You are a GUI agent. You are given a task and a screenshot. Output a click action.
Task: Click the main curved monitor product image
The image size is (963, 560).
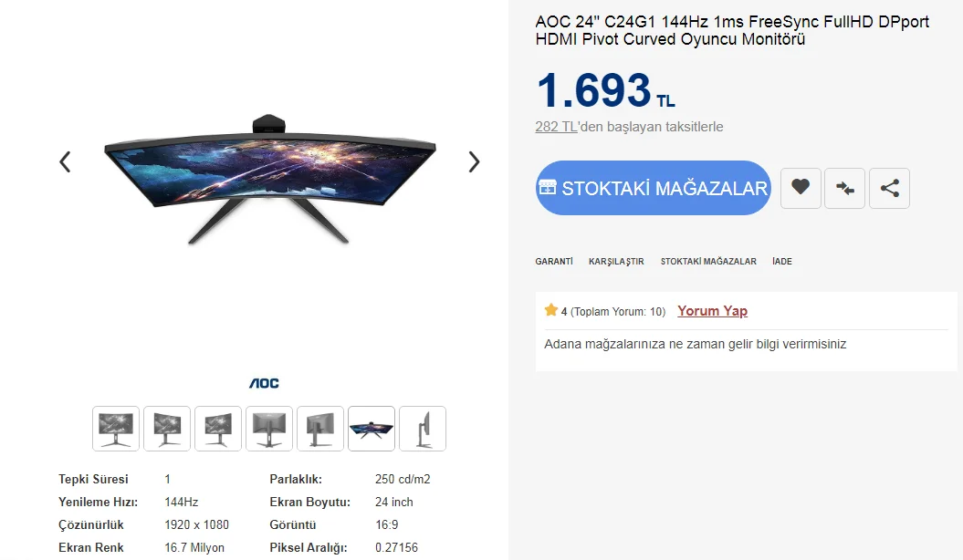[269, 179]
